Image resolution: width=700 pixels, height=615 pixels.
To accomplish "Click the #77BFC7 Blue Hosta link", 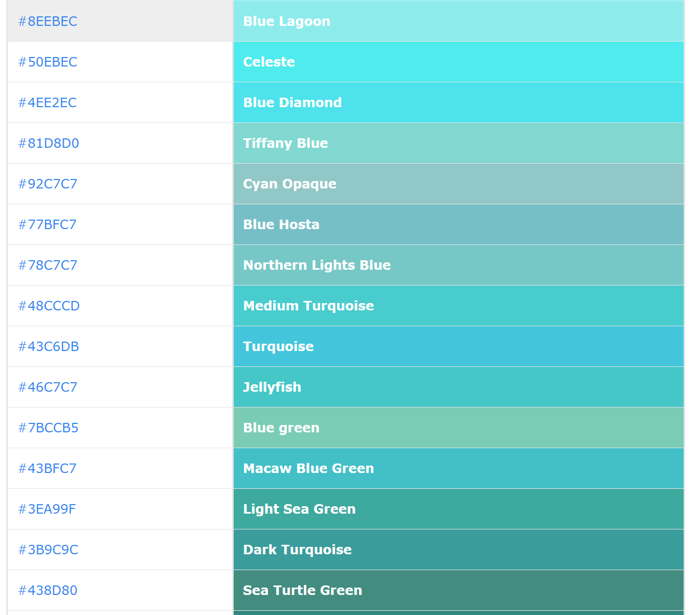I will click(x=47, y=224).
